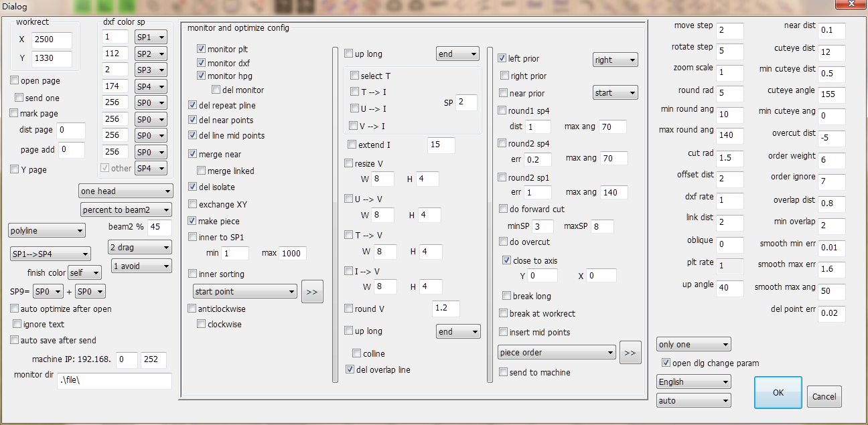This screenshot has height=425, width=868.
Task: Click the dist page field
Action: click(71, 131)
